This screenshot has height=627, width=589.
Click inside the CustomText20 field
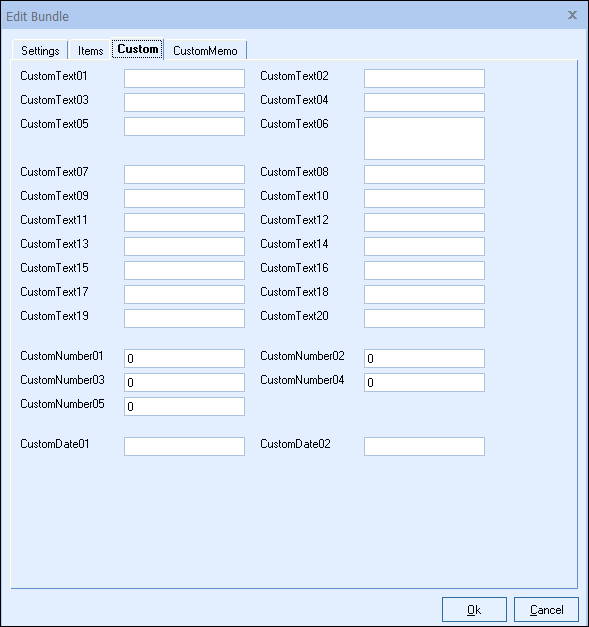click(424, 318)
